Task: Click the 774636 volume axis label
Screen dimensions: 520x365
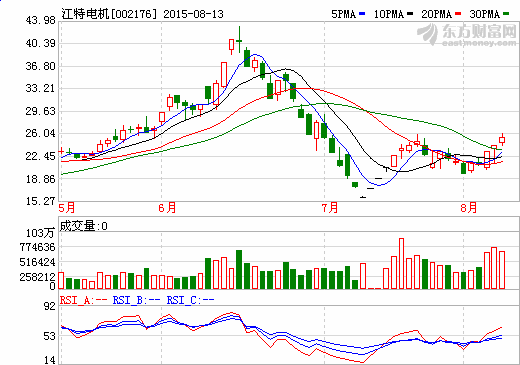Action: 37,247
